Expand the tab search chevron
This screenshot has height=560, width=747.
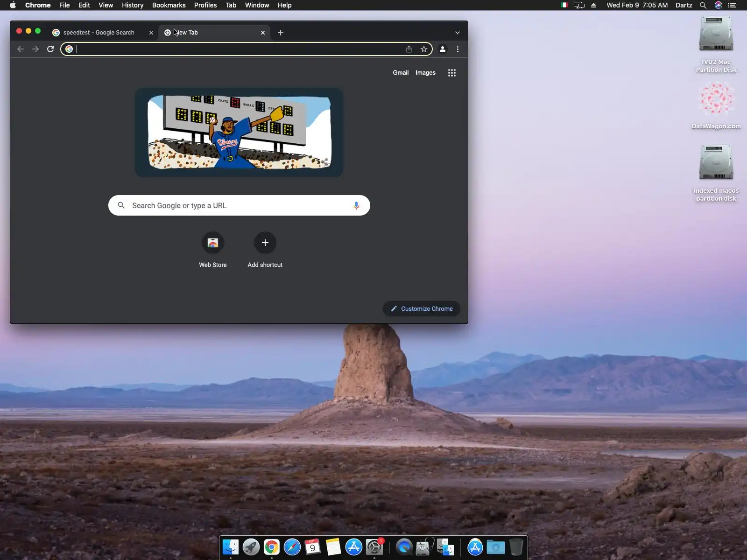[x=458, y=33]
